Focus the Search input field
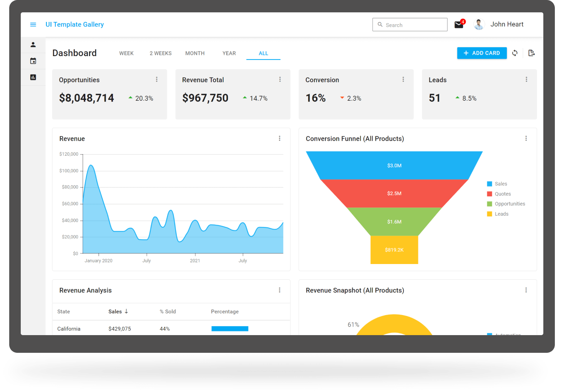The image size is (561, 392). click(410, 25)
